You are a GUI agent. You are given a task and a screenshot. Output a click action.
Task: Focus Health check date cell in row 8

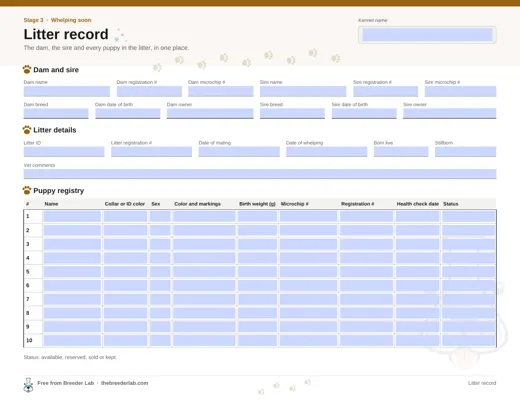(x=417, y=313)
